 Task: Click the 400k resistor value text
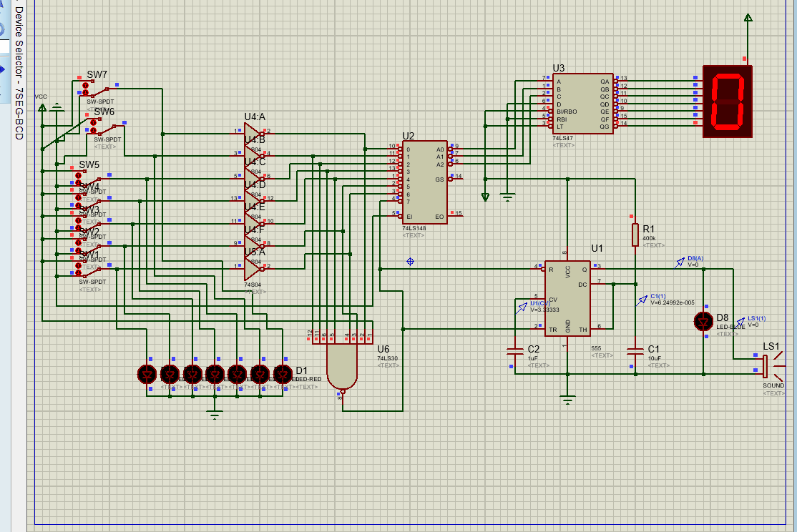pyautogui.click(x=649, y=238)
